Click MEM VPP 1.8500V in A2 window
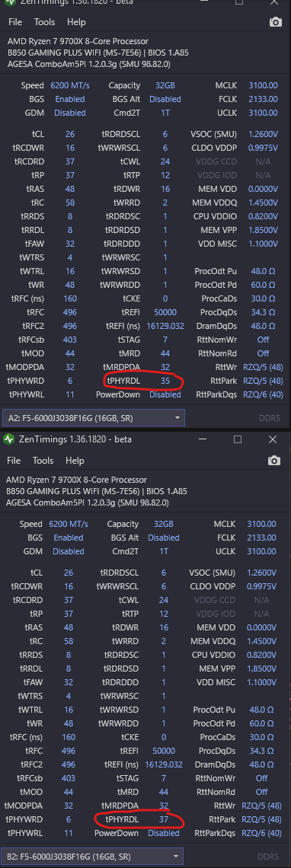Viewport: 291px width, 868px height. [x=264, y=230]
